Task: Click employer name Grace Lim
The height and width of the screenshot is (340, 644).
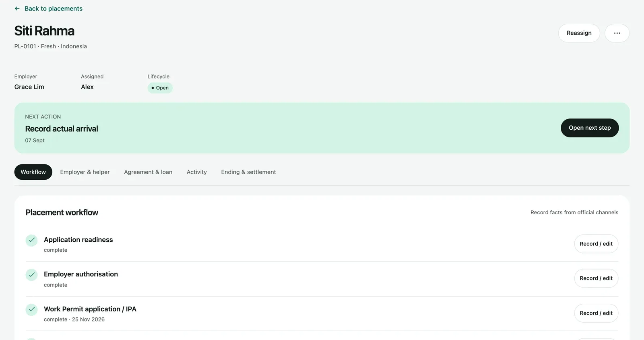Action: tap(29, 87)
